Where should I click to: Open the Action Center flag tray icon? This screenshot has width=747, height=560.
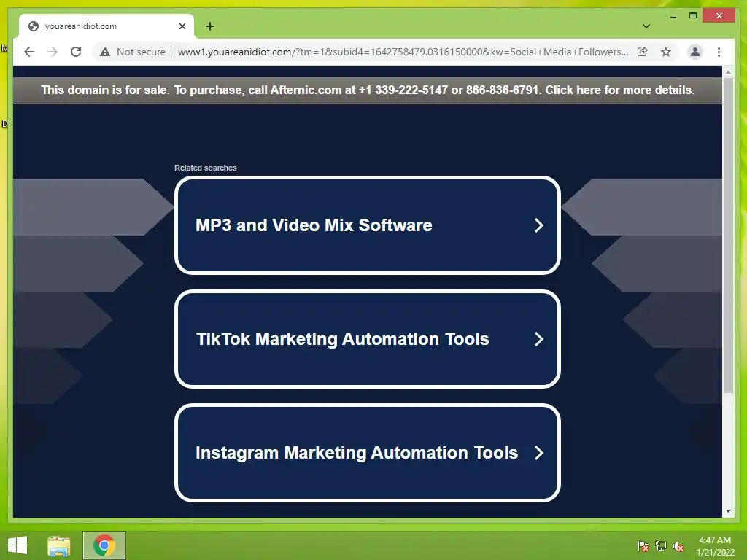click(x=643, y=546)
